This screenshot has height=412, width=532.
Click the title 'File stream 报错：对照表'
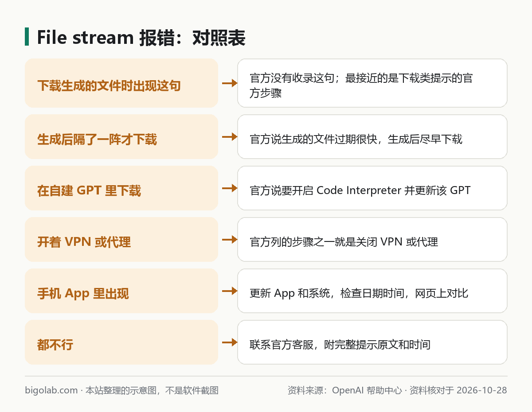(141, 38)
